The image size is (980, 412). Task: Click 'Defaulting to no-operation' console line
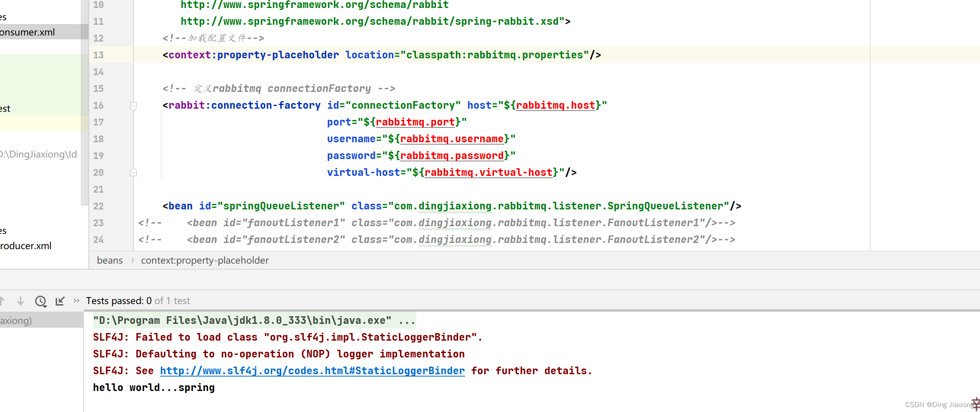(x=279, y=354)
